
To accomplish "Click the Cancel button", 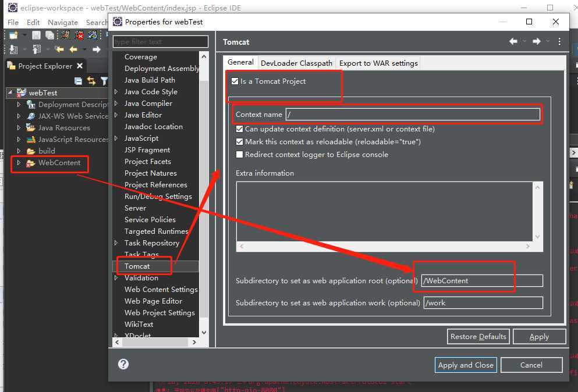I will tap(531, 365).
